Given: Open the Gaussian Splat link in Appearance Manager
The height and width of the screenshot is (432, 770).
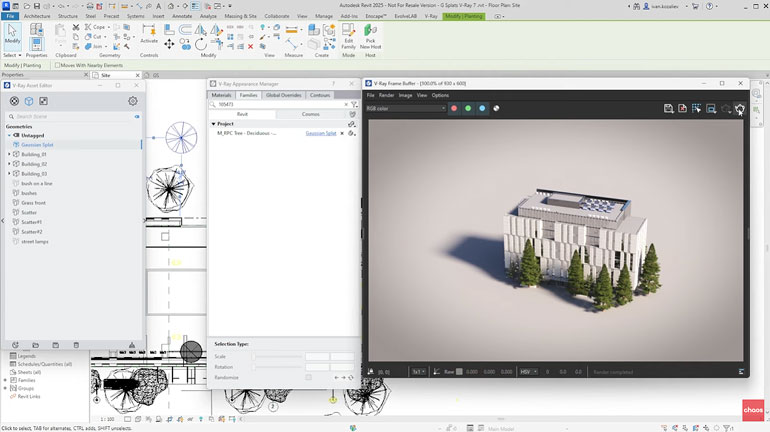Looking at the screenshot, I should pos(321,134).
